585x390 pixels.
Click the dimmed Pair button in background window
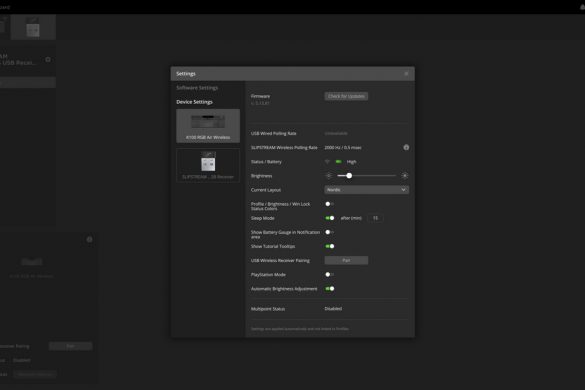pyautogui.click(x=71, y=346)
